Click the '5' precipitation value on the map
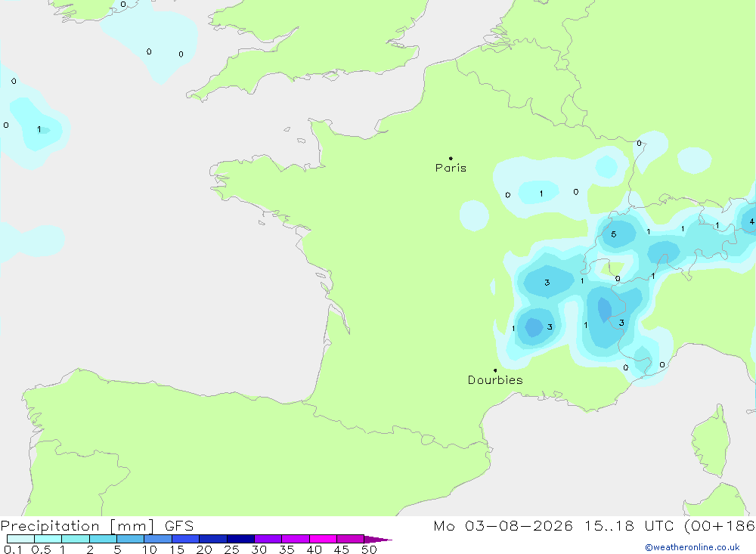This screenshot has width=756, height=554. point(613,234)
